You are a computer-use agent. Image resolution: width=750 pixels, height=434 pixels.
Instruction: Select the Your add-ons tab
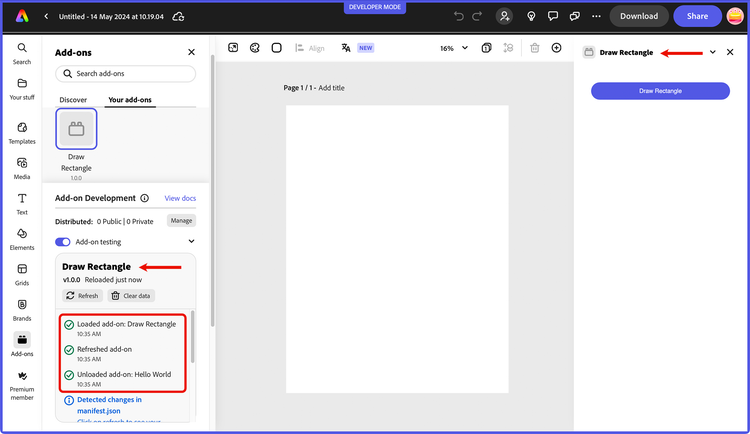pos(130,100)
